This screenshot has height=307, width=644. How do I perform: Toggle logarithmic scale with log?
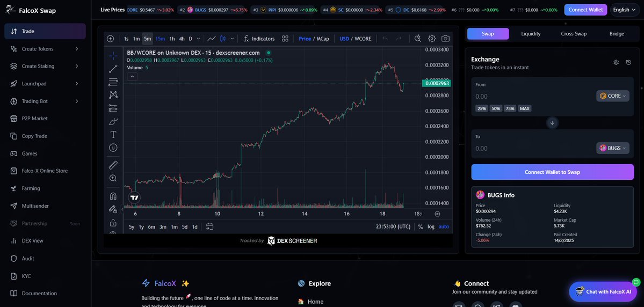pos(431,226)
